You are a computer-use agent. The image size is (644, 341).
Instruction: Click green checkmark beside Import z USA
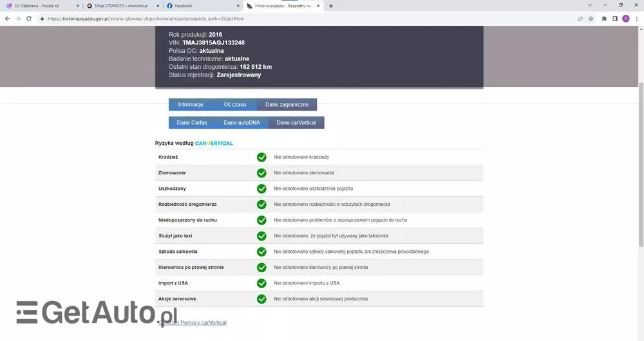pos(261,283)
